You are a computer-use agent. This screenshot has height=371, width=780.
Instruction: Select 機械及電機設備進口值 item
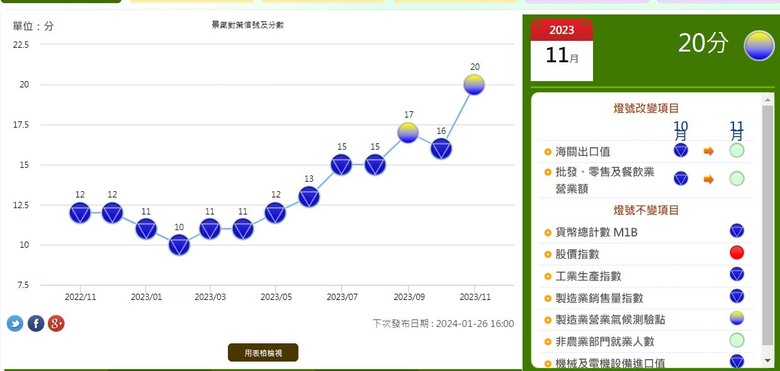(610, 363)
